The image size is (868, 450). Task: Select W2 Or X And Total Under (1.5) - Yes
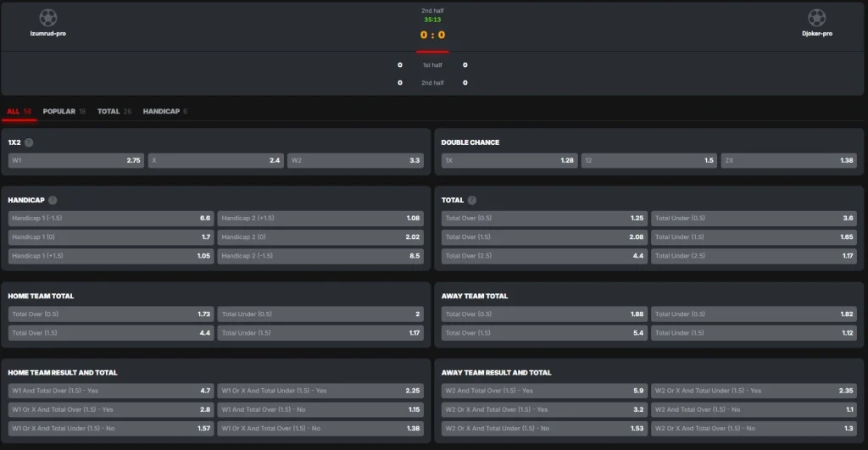(x=754, y=390)
